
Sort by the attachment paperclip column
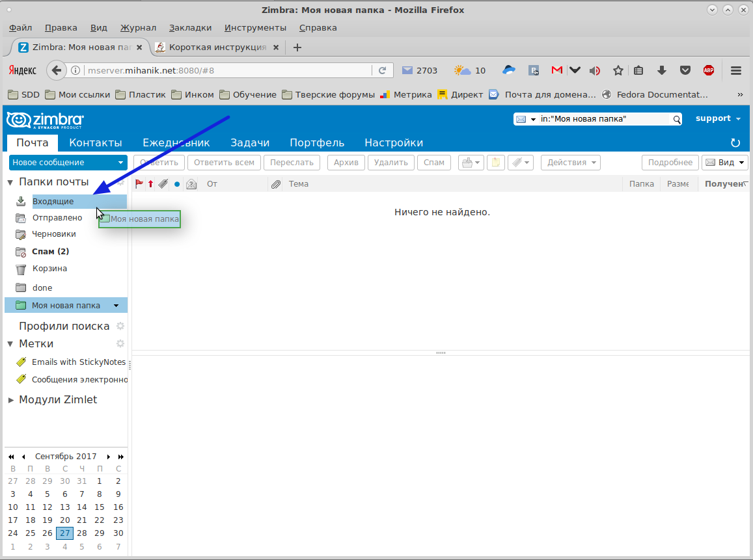pyautogui.click(x=276, y=184)
